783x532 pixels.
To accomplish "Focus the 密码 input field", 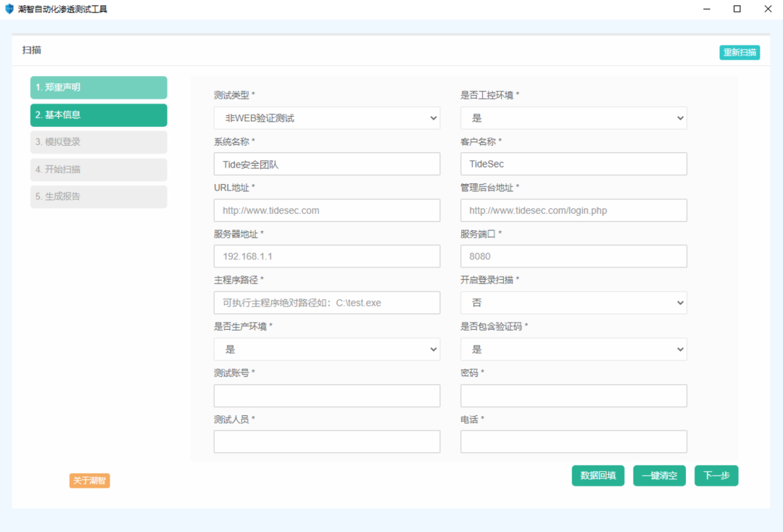I will 573,396.
